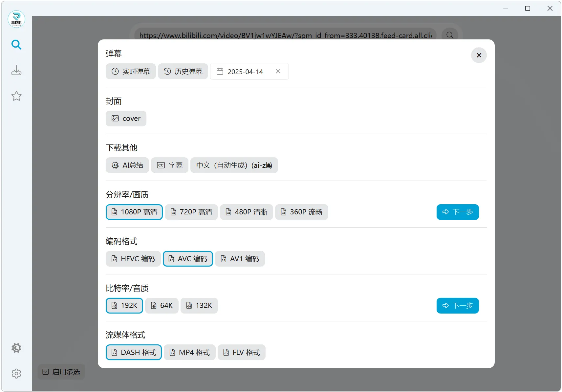Download the cover image
This screenshot has width=562, height=392.
coord(126,119)
